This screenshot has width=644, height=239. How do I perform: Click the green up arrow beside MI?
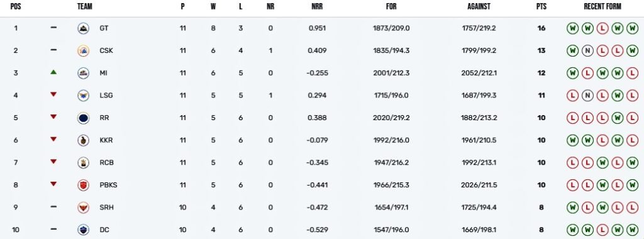coord(53,72)
